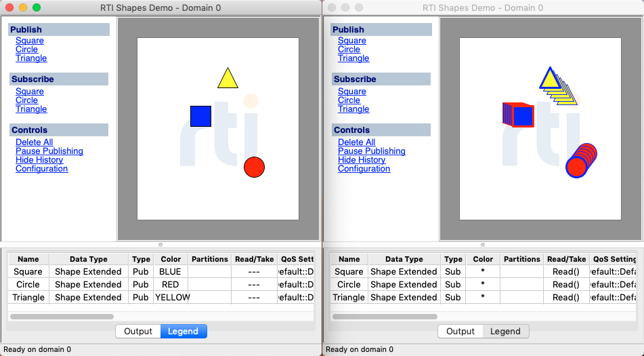Click split pane divider handle in right window

[483, 245]
